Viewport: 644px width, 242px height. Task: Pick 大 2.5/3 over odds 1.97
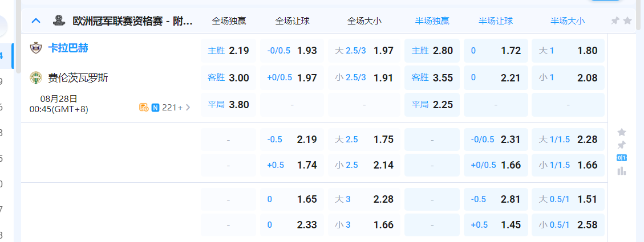pyautogui.click(x=364, y=51)
